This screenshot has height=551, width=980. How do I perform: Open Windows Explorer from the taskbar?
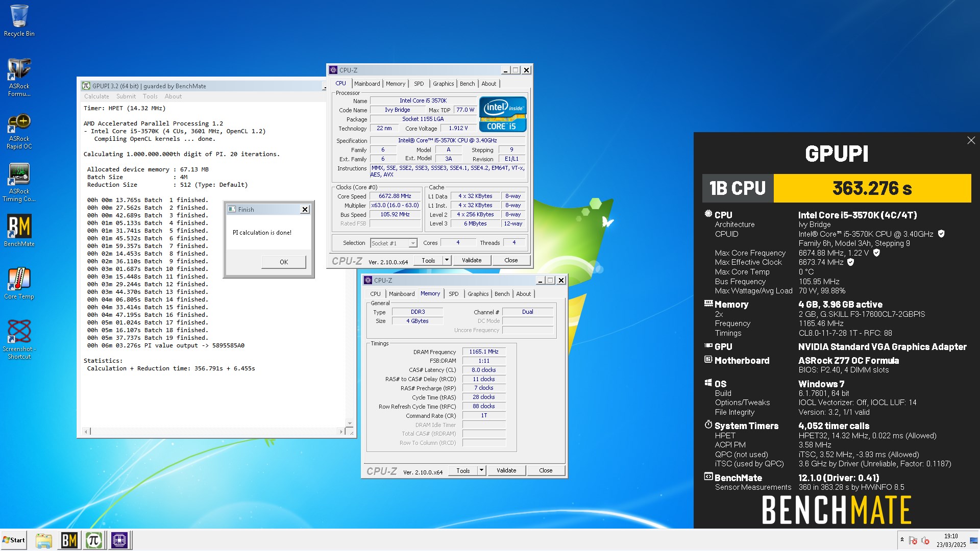pos(44,540)
